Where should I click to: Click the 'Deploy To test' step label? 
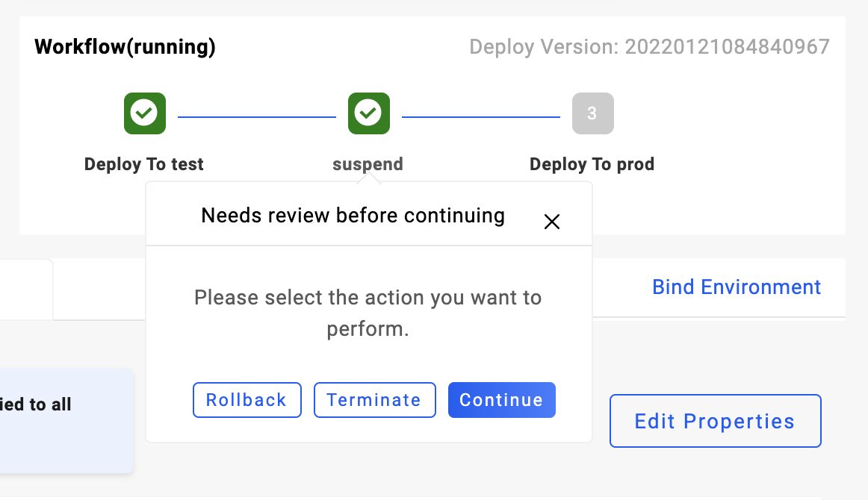(x=144, y=164)
